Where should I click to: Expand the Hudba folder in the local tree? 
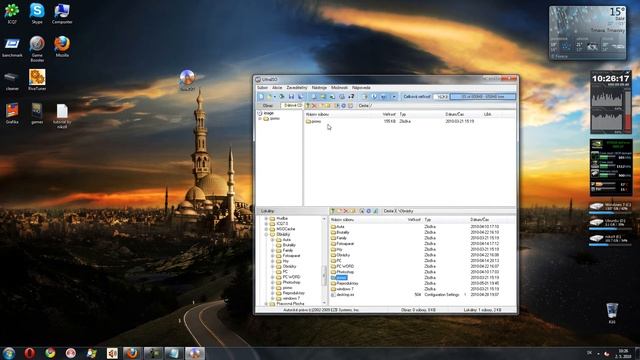(267, 219)
